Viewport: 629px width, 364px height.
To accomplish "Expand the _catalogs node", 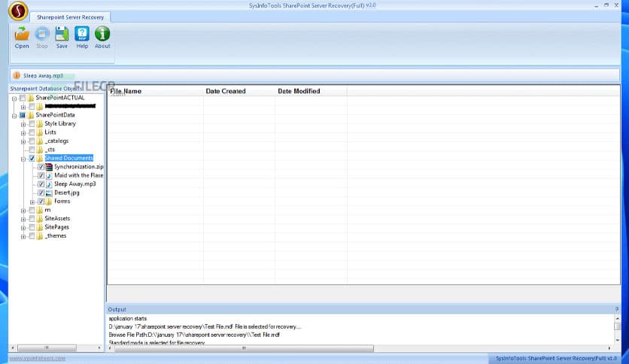I will point(23,141).
